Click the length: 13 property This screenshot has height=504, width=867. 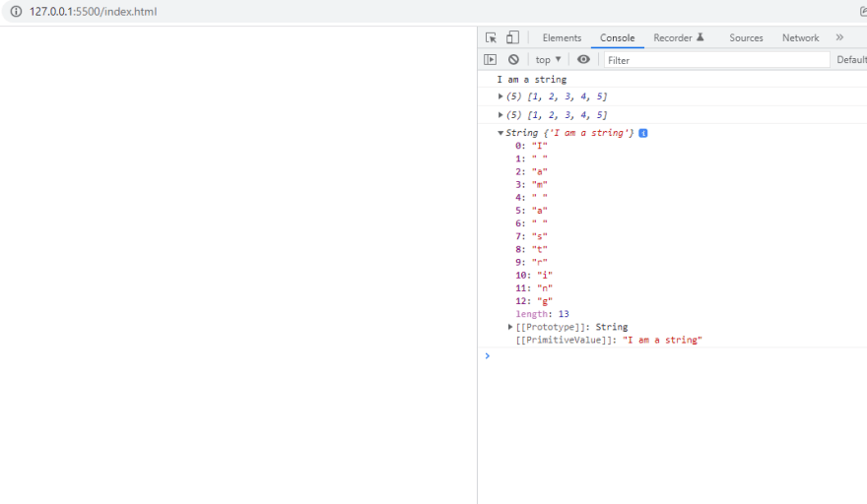click(542, 314)
